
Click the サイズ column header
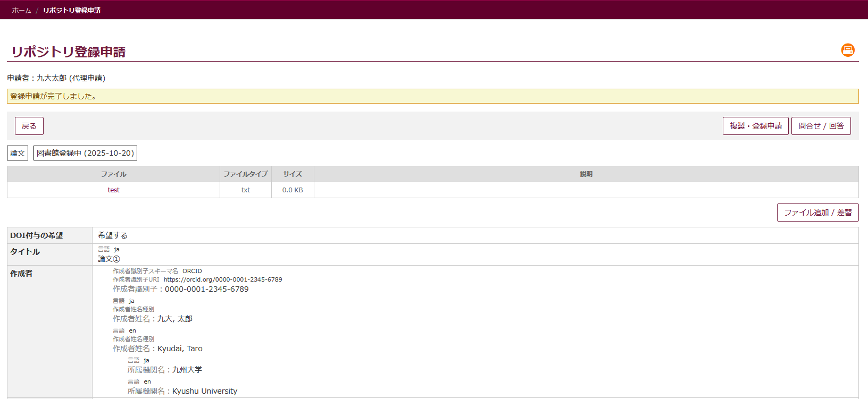click(293, 174)
